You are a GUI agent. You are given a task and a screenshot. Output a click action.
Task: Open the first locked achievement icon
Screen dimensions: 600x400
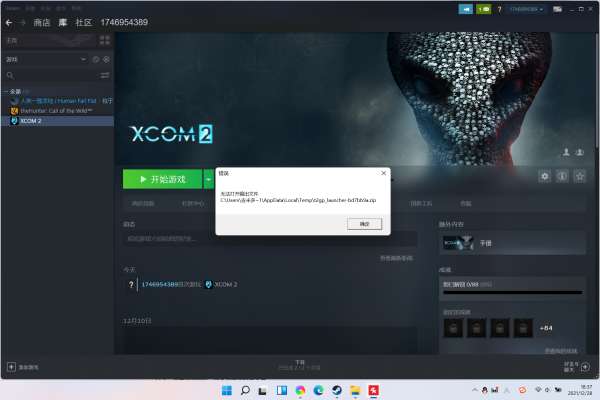click(x=453, y=328)
